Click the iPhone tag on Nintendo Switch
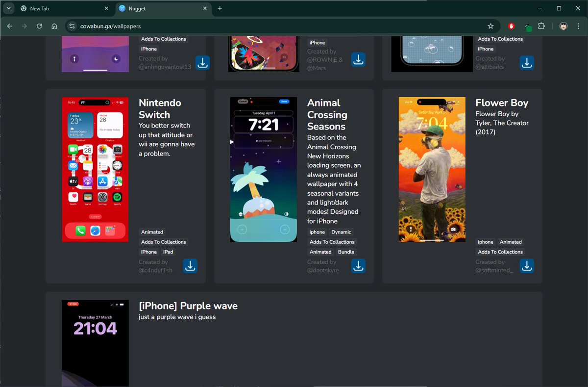Viewport: 588px width, 387px height. [149, 252]
